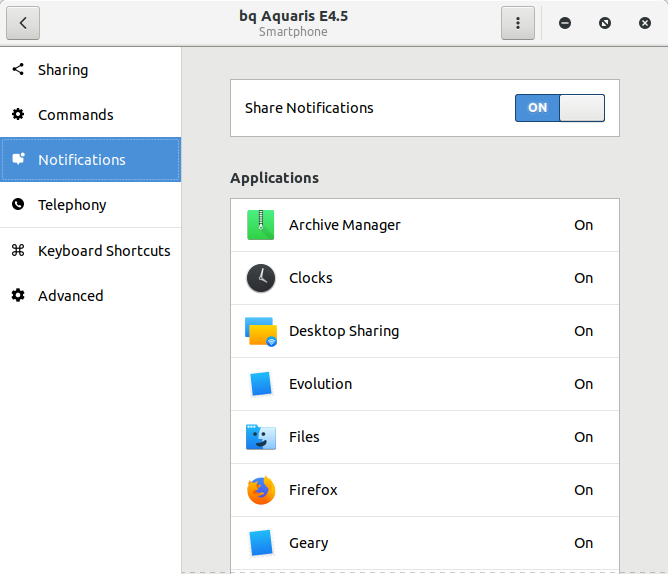
Task: Minimize the device settings window
Action: pos(565,23)
